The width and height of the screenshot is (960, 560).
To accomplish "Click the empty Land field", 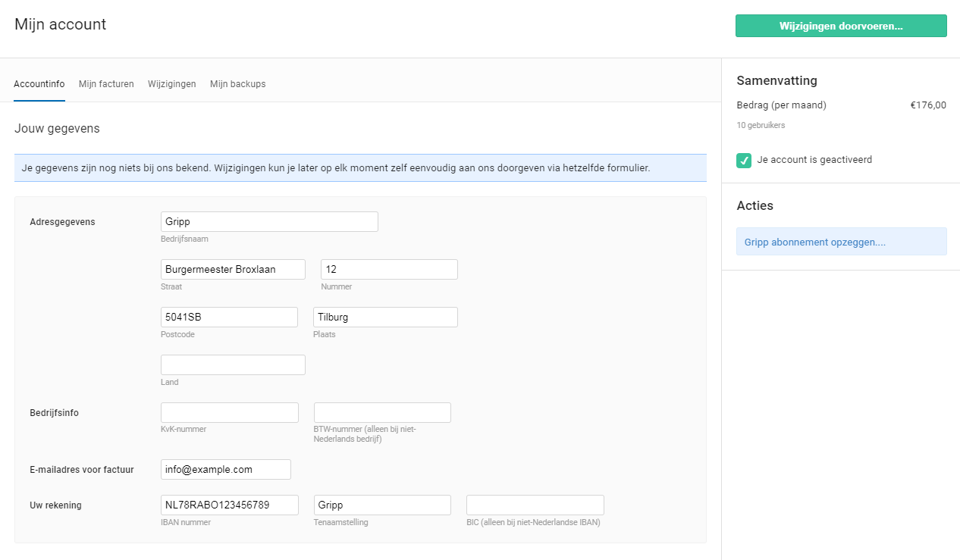I will [x=233, y=365].
